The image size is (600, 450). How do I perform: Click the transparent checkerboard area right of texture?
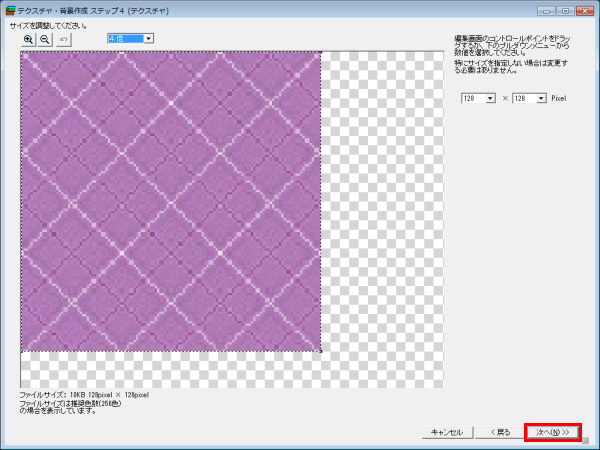pos(380,200)
